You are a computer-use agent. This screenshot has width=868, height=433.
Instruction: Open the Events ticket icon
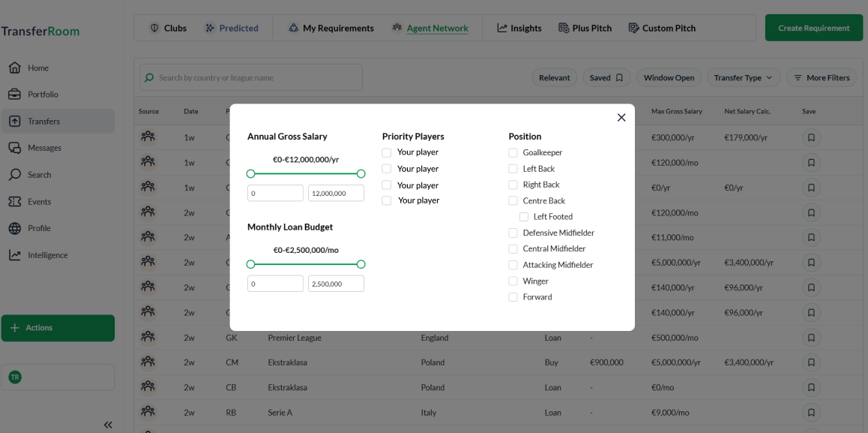[x=15, y=202]
